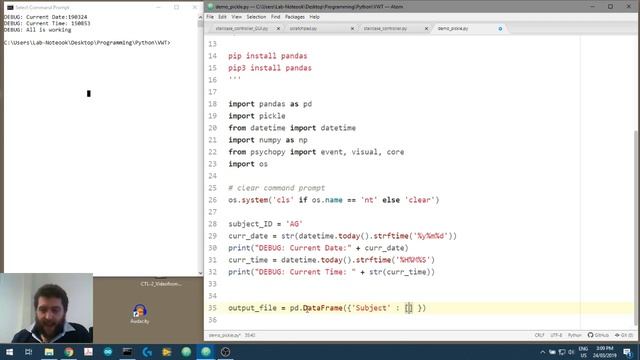Close the staircase_controller.py tab
The width and height of the screenshot is (640, 360).
coord(426,29)
